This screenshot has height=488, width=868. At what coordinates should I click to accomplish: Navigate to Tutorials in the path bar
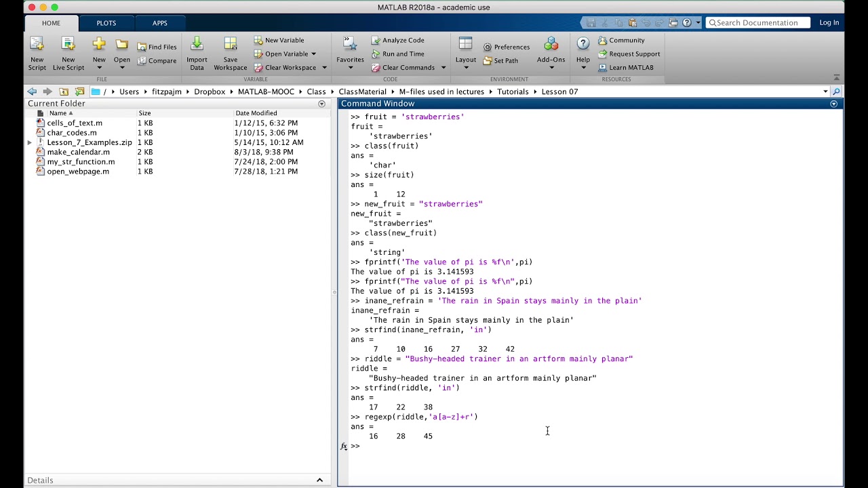(513, 91)
